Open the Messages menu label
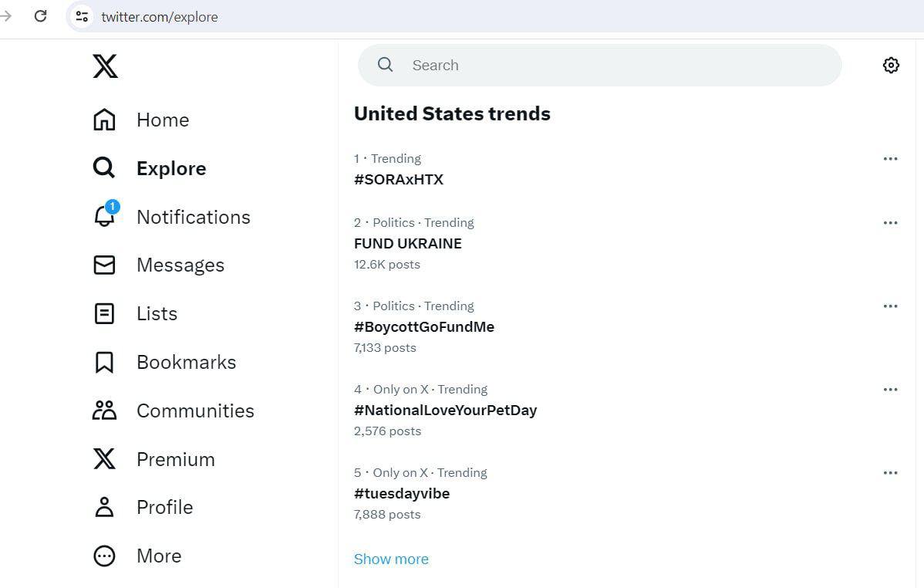924x588 pixels. (180, 265)
